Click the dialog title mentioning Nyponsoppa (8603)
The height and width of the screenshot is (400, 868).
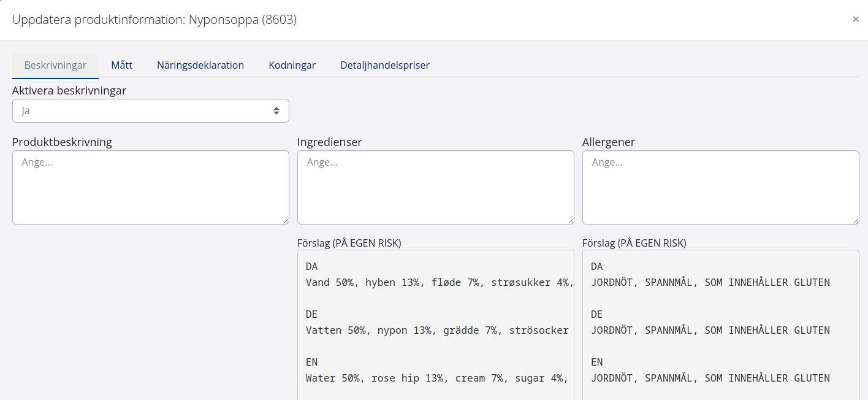154,20
